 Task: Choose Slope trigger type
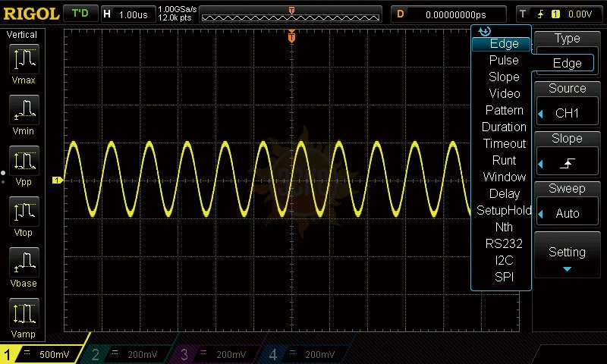pos(504,77)
